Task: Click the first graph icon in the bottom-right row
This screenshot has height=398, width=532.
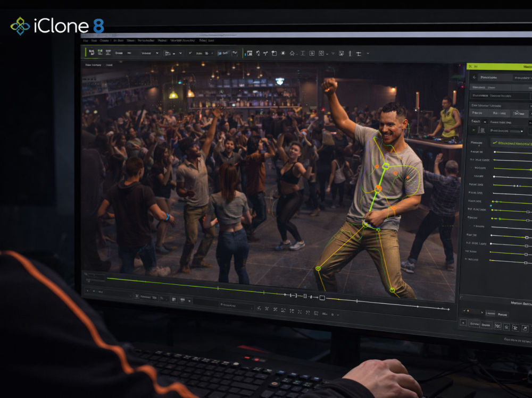Action: click(x=497, y=326)
